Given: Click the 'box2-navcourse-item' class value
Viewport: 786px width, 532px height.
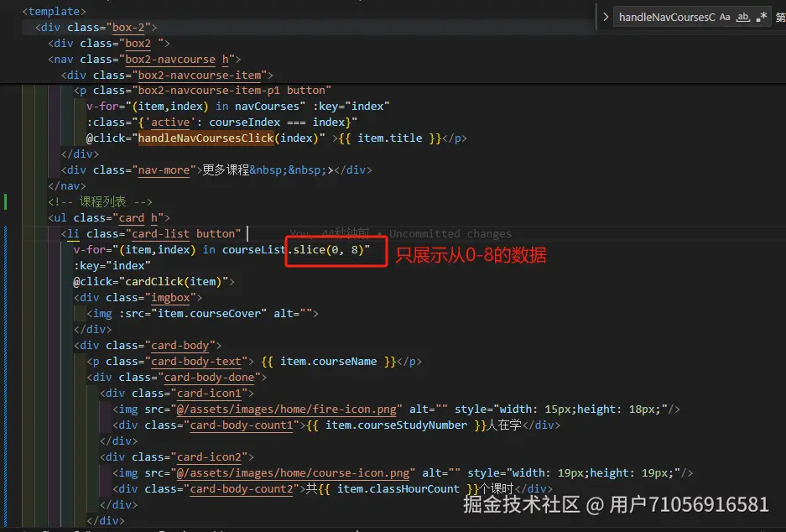Looking at the screenshot, I should pos(200,76).
